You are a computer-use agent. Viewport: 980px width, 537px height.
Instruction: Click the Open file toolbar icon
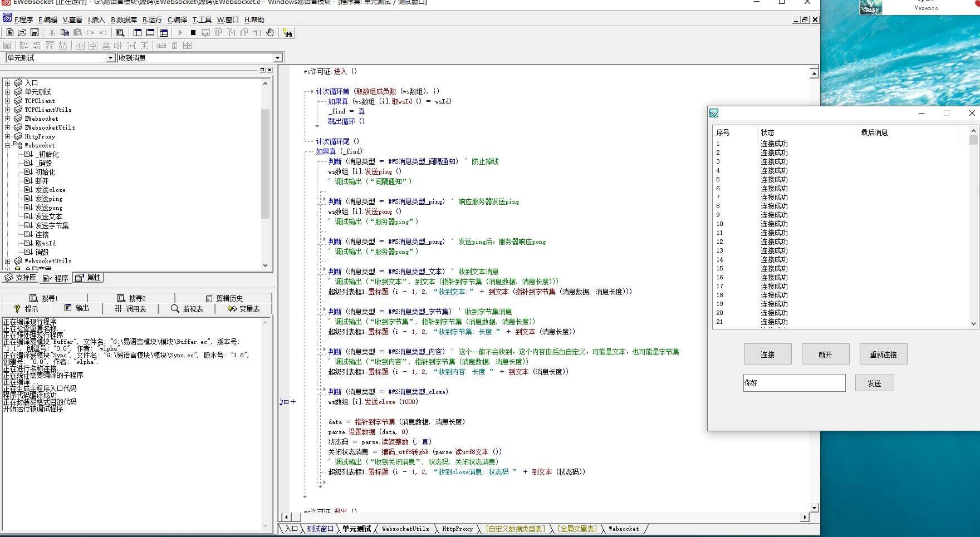click(22, 33)
